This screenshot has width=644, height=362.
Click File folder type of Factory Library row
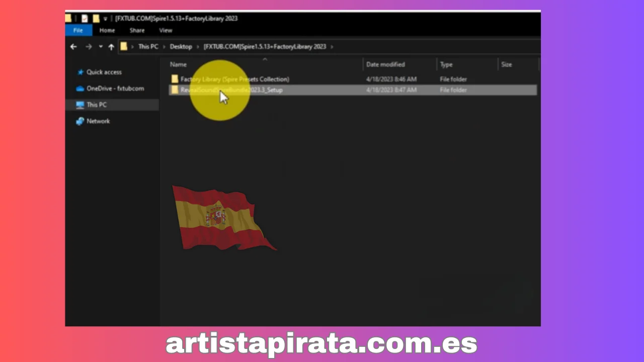tap(453, 79)
